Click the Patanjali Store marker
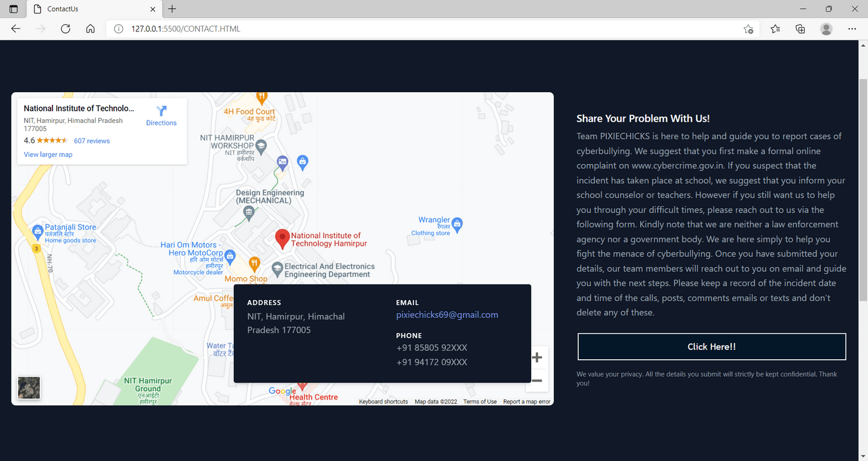The image size is (868, 461). (37, 231)
